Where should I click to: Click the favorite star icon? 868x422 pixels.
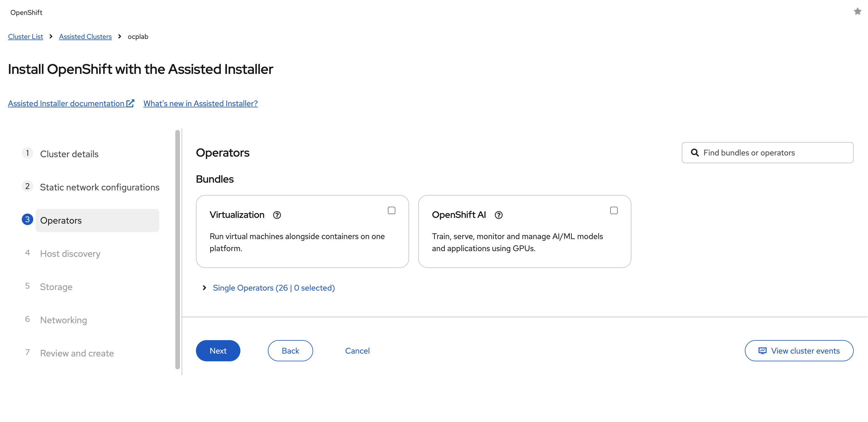857,12
